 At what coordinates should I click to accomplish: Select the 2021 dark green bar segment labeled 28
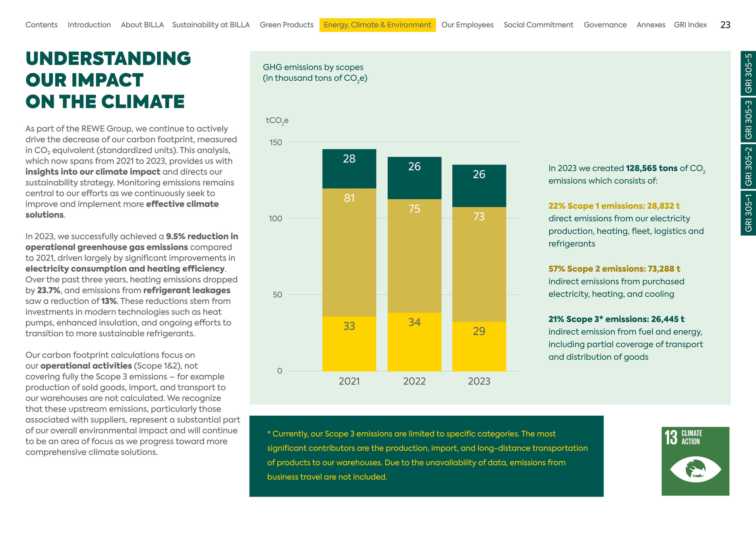point(349,169)
